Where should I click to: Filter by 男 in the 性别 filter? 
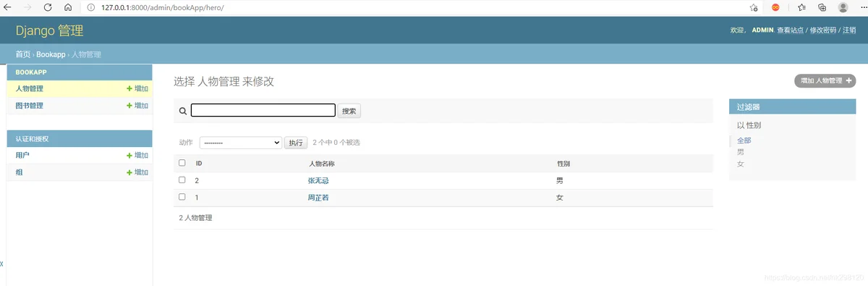click(x=741, y=152)
